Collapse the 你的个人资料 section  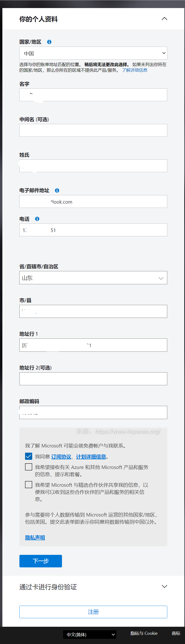(164, 19)
